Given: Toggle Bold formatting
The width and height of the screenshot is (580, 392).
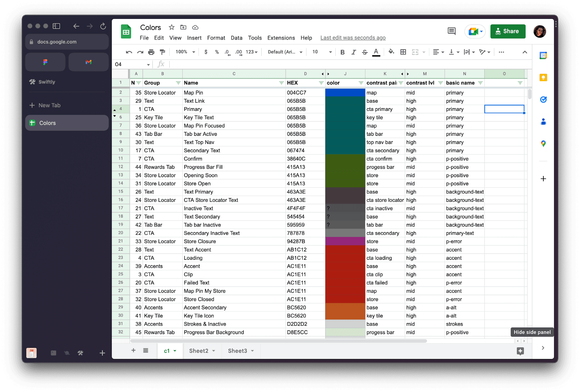Looking at the screenshot, I should tap(343, 52).
